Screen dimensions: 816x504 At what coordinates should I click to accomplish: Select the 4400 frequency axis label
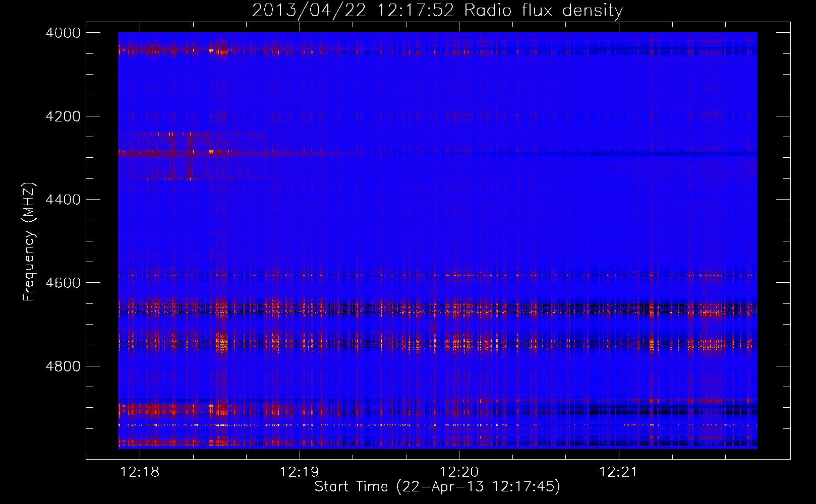63,200
